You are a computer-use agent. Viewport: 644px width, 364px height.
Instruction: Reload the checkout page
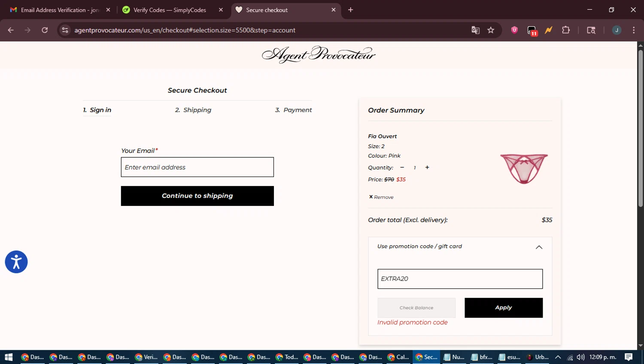(x=45, y=30)
